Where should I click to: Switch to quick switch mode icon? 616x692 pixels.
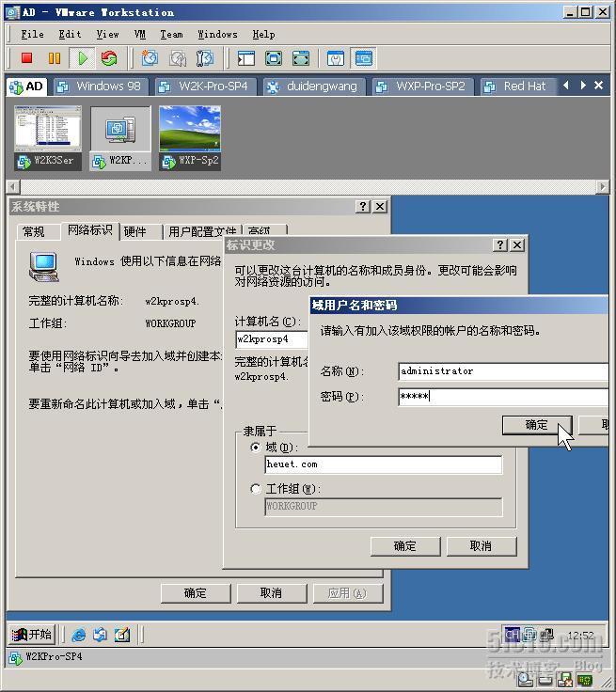click(274, 58)
